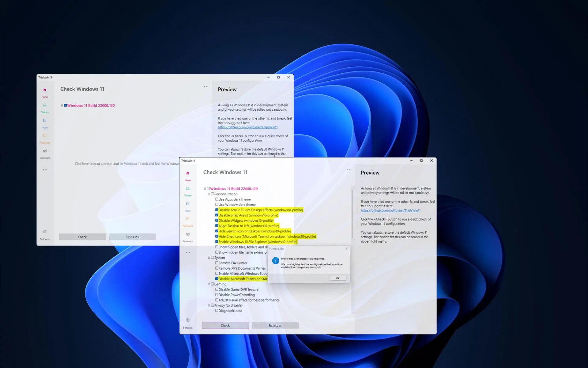588x368 pixels.
Task: Click the sidebar ellipsis in the front window
Action: tap(188, 253)
